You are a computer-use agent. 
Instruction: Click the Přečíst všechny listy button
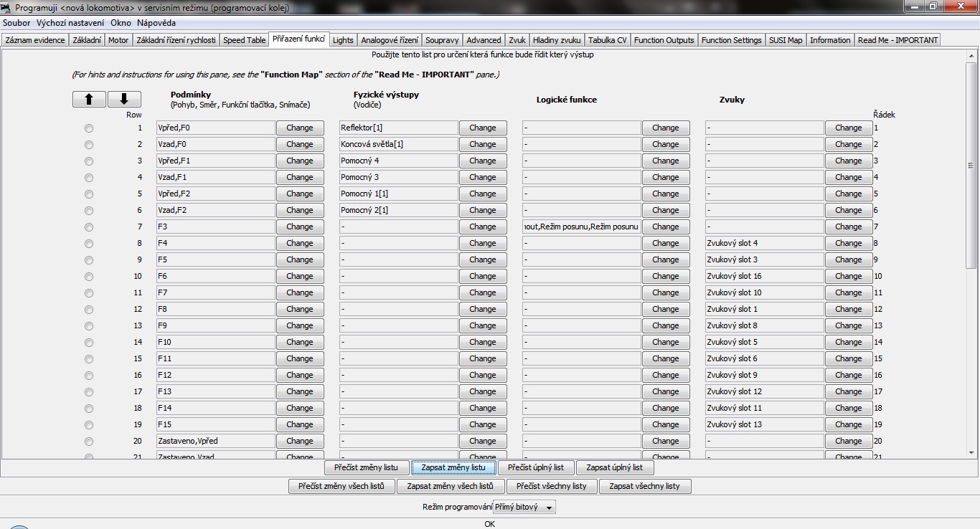551,487
